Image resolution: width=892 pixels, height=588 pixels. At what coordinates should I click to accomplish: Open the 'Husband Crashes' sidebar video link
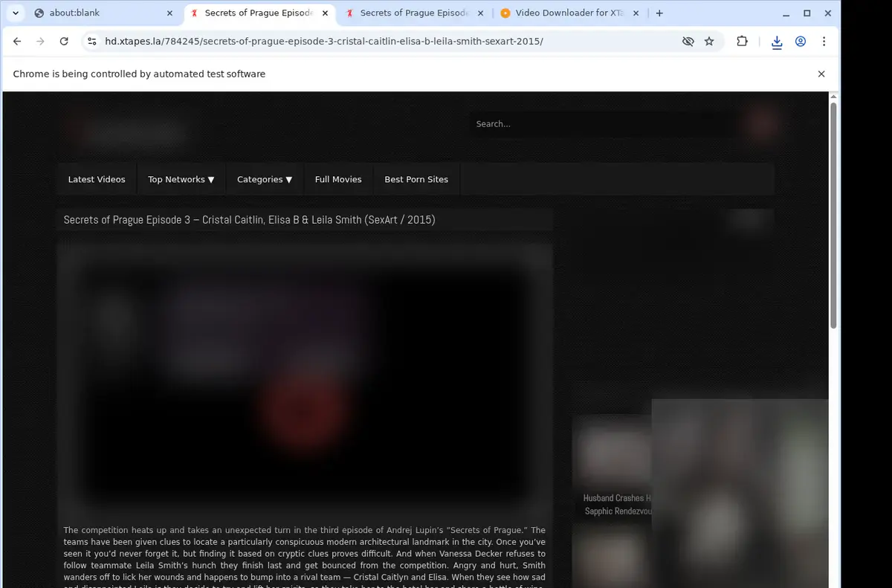pos(617,504)
